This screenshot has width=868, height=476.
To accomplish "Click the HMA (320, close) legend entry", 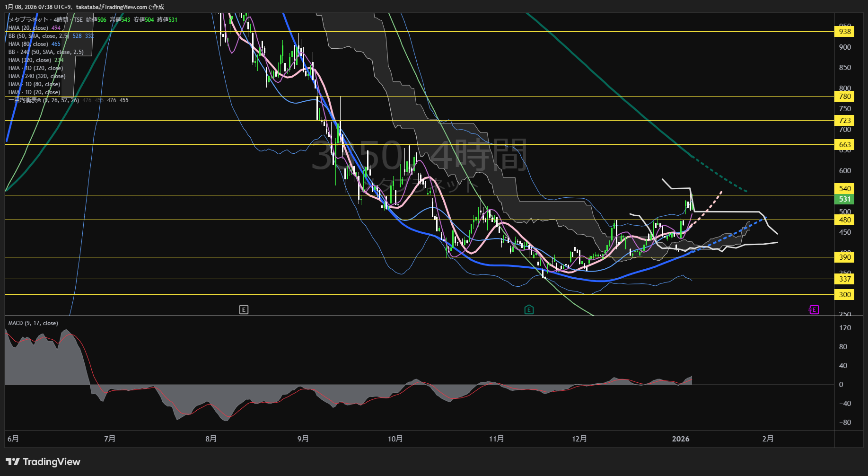I will tap(30, 60).
